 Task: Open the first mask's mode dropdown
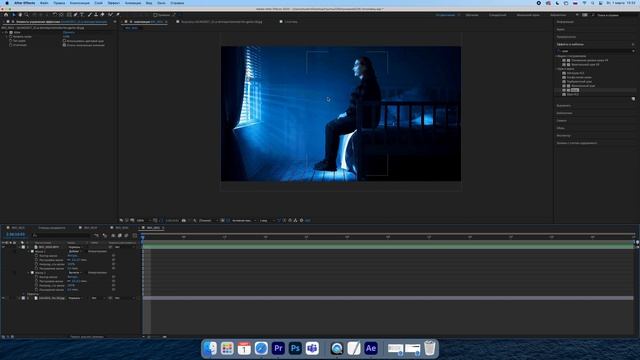[75, 251]
